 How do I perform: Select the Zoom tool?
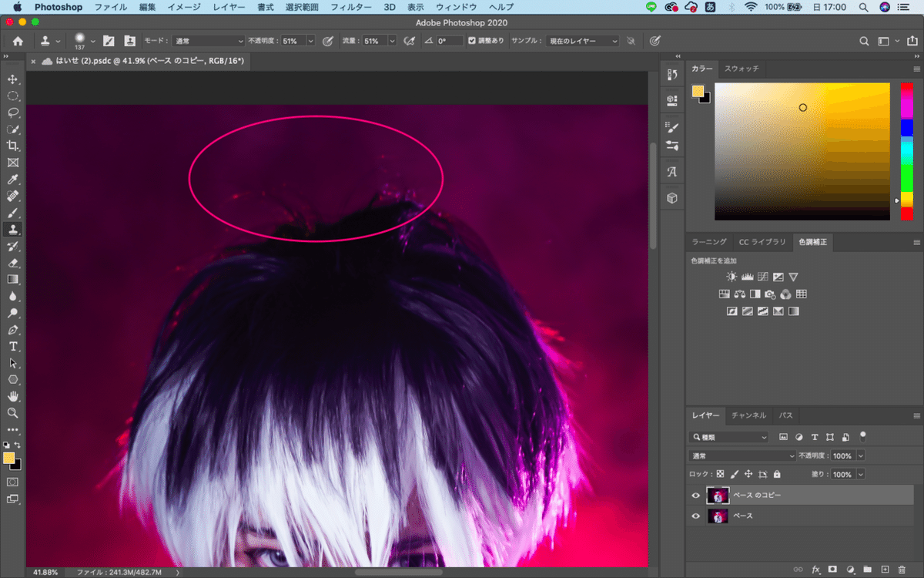coord(13,412)
